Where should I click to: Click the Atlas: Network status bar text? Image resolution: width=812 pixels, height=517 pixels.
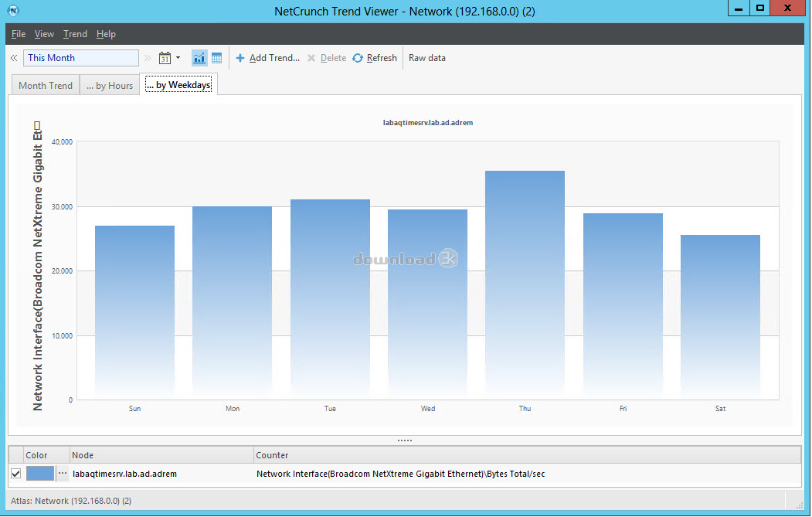(x=71, y=501)
